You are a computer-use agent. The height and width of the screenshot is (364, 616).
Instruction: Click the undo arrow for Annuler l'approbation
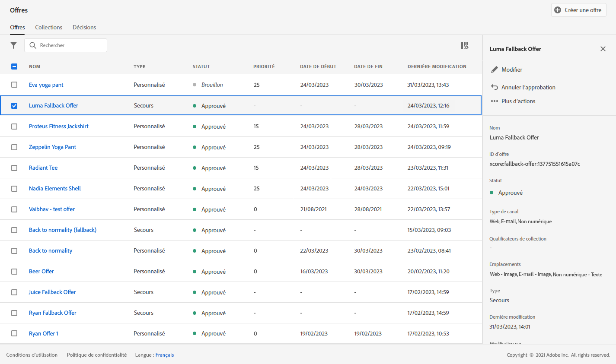pyautogui.click(x=495, y=87)
